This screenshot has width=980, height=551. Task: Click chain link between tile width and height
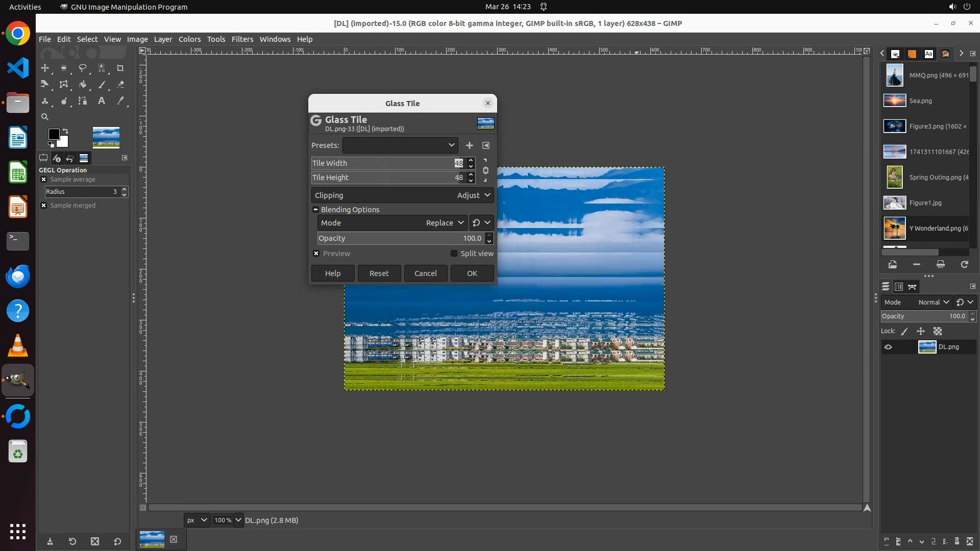[485, 170]
